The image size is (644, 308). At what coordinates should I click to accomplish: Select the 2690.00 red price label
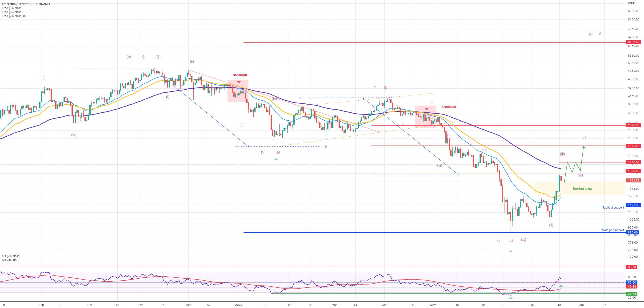633,125
